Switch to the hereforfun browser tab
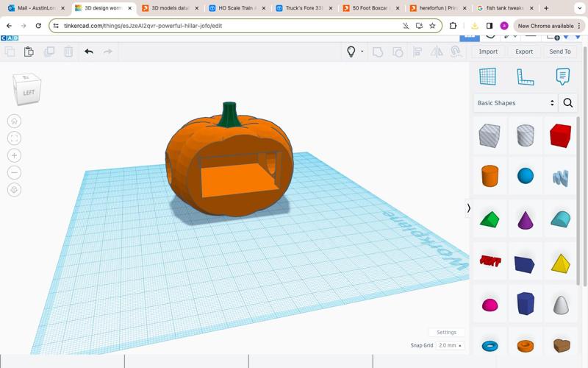This screenshot has width=588, height=368. click(x=438, y=8)
